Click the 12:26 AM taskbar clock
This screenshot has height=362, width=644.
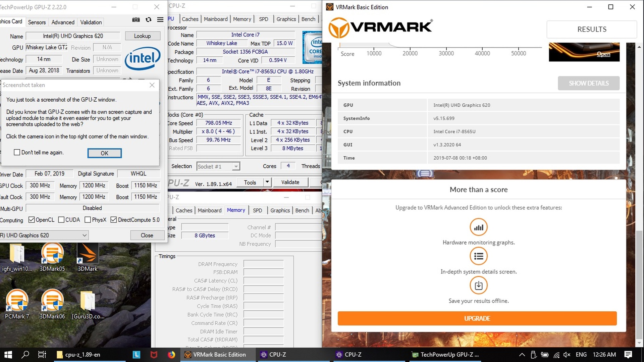pyautogui.click(x=604, y=355)
